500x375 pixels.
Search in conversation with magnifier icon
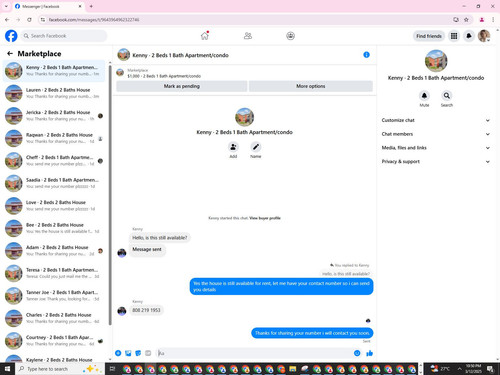[447, 96]
